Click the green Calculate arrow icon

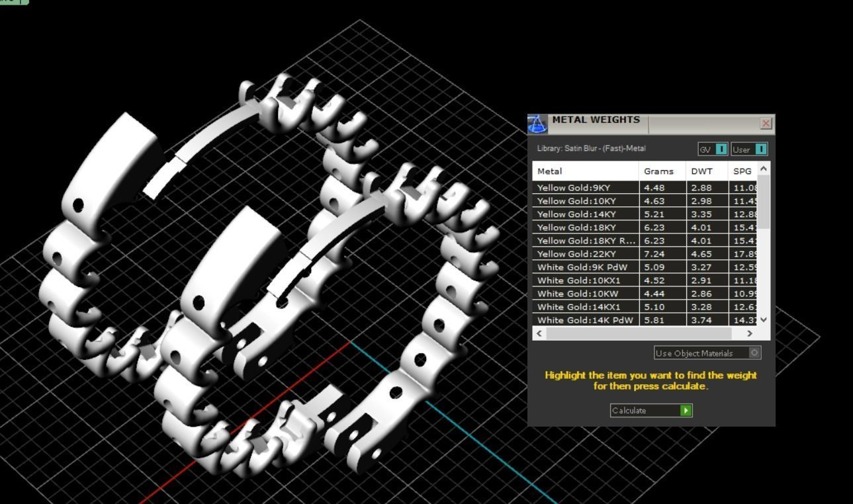tap(686, 411)
